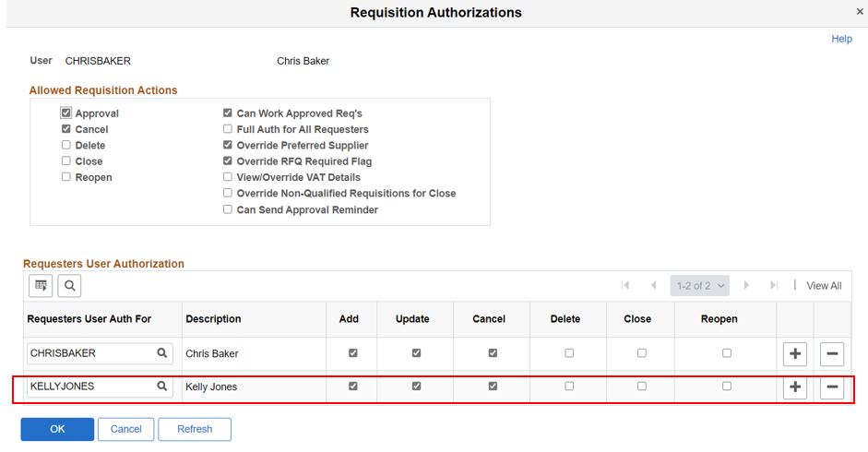Click the grid Find search icon
This screenshot has height=452, width=868.
[69, 286]
